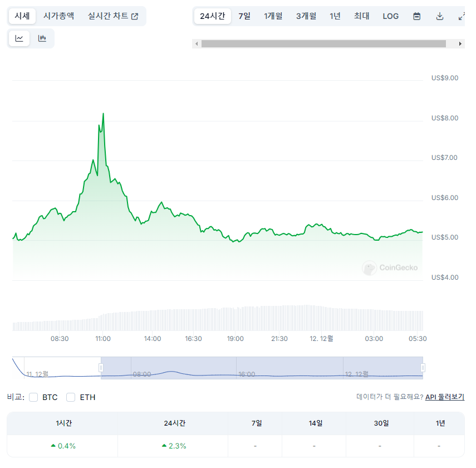
Task: Click the 30일 column header
Action: click(381, 423)
